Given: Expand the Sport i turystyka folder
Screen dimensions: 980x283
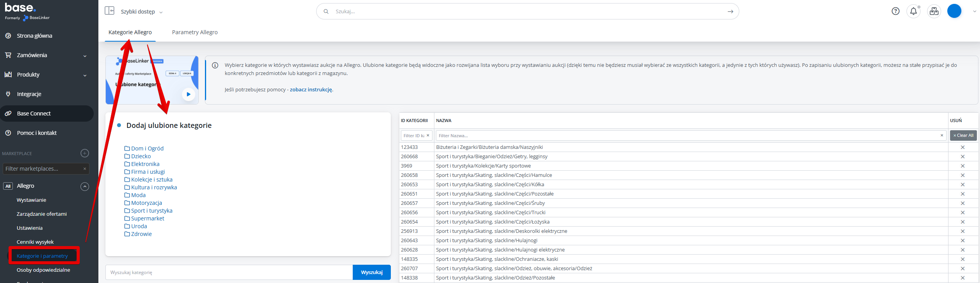Looking at the screenshot, I should (151, 211).
